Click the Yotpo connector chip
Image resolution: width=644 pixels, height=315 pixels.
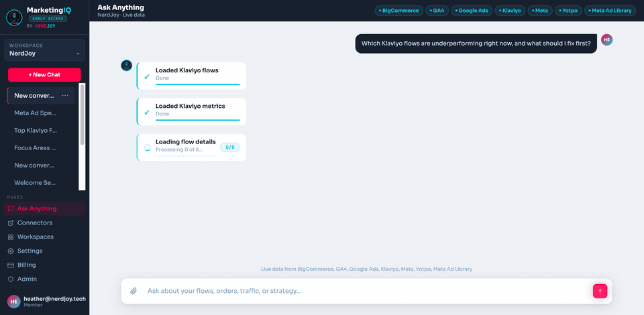tap(568, 11)
